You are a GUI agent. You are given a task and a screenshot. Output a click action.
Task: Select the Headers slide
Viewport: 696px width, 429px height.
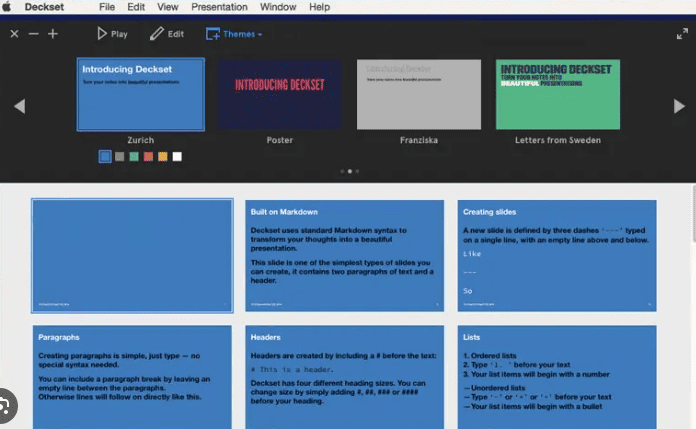(344, 377)
